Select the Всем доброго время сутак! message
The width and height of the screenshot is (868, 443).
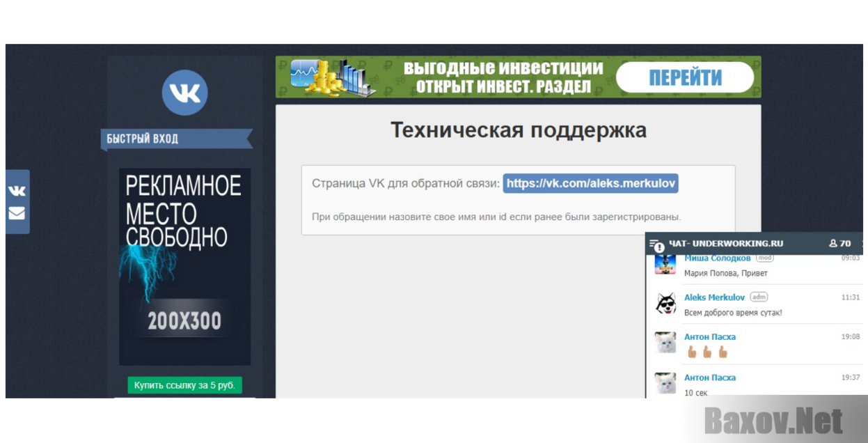coord(733,313)
